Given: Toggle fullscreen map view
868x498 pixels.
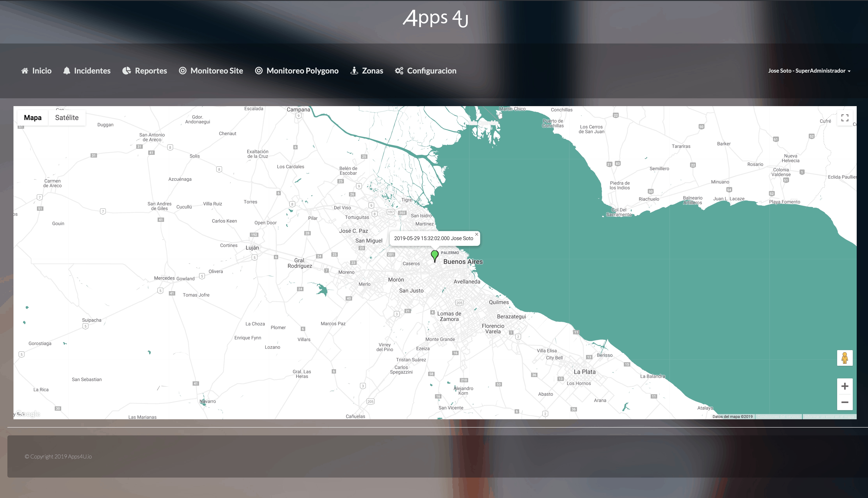Looking at the screenshot, I should click(x=845, y=118).
